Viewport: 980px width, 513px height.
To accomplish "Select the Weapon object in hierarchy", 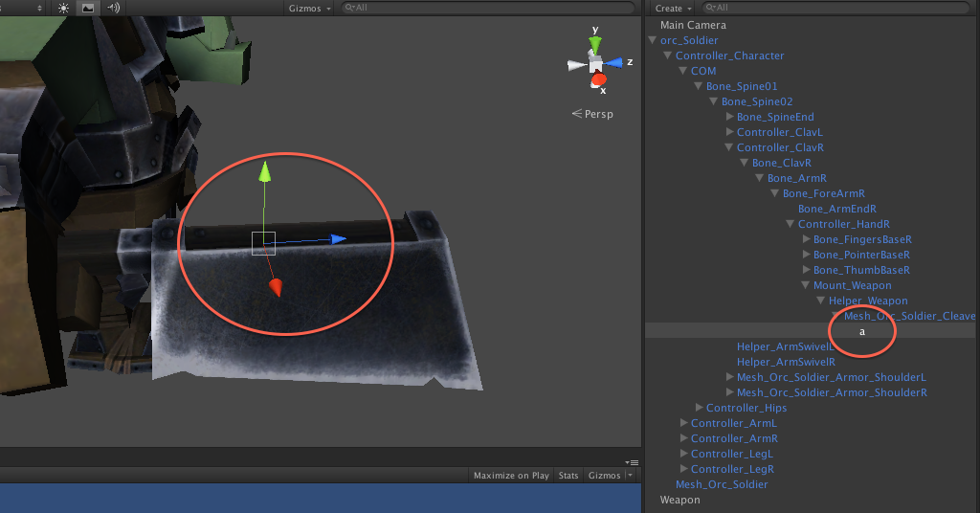I will tap(679, 500).
